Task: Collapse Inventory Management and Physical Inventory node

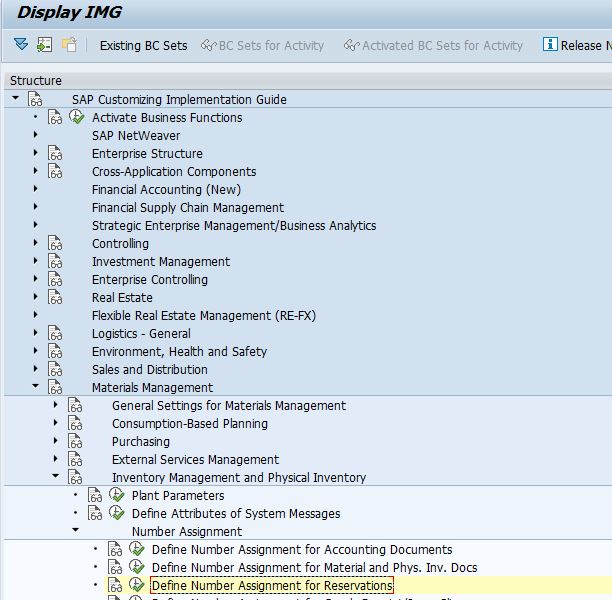Action: click(55, 475)
